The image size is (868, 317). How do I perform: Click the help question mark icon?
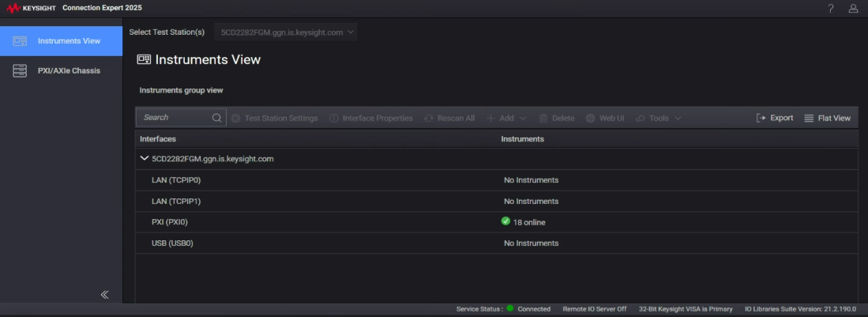831,9
